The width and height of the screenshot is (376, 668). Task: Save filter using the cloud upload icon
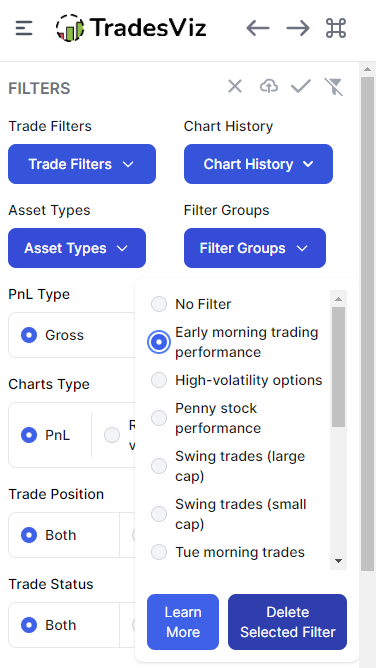[269, 86]
